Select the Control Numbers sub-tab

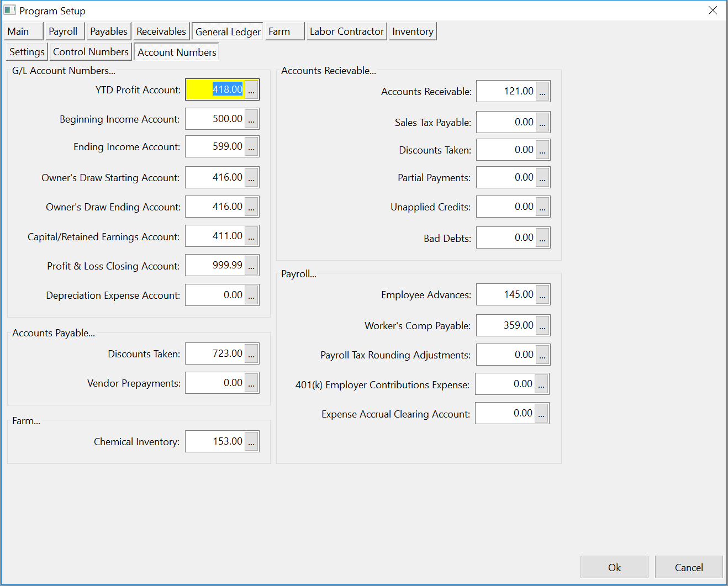91,52
